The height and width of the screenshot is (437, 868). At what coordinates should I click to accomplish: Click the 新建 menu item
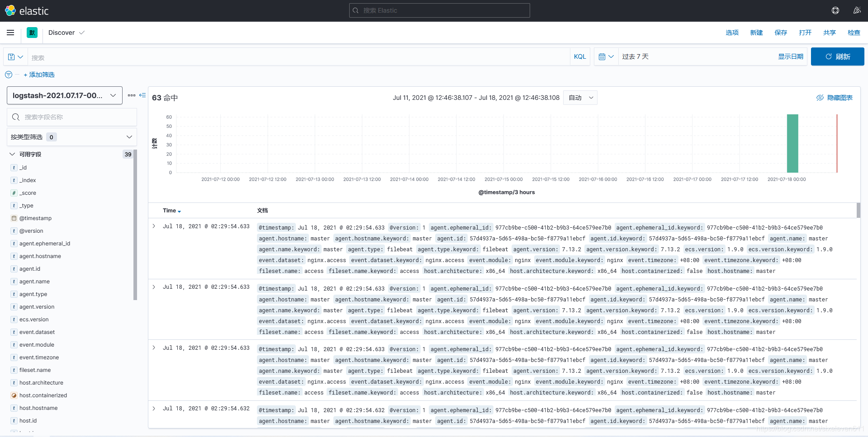(x=756, y=33)
